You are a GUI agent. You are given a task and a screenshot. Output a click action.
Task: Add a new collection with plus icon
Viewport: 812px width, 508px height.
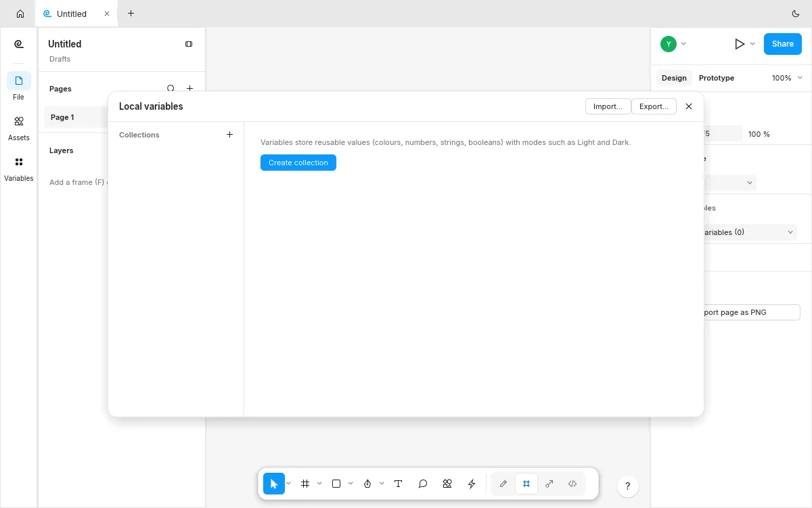point(229,135)
